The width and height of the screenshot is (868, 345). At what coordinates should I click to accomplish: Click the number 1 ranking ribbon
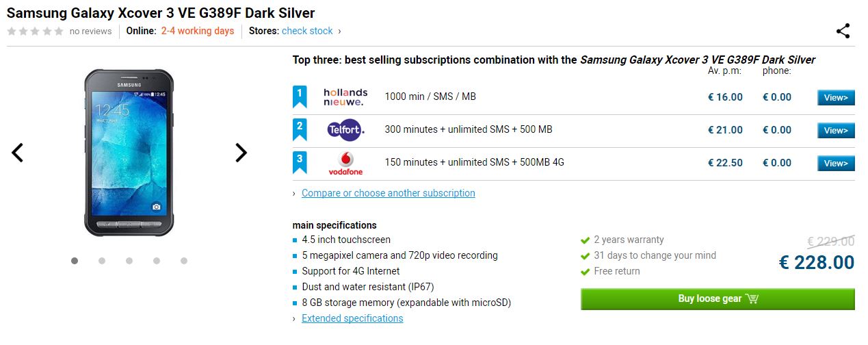coord(300,97)
